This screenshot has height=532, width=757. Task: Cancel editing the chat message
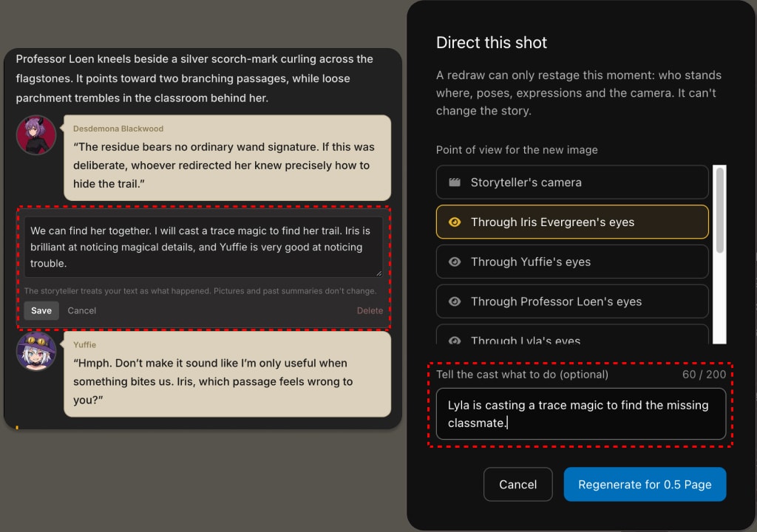point(81,310)
